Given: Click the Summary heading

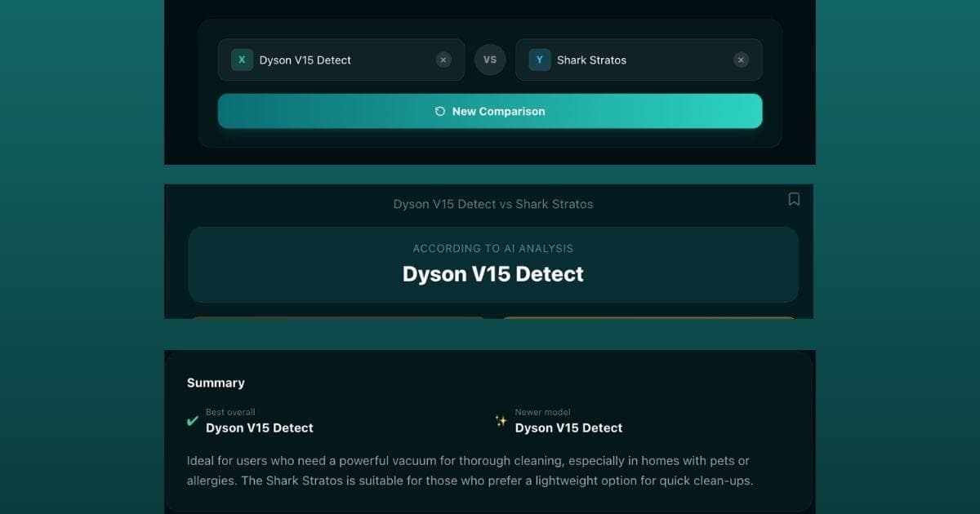Looking at the screenshot, I should tap(216, 383).
